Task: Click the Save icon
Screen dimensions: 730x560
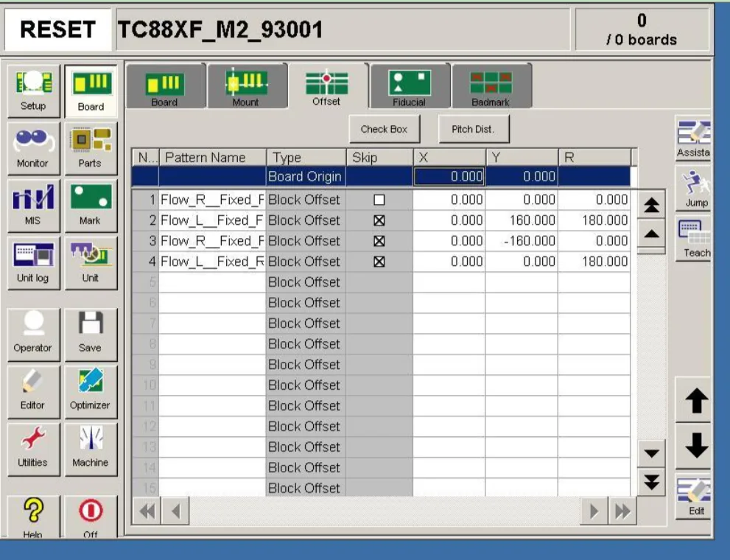Action: 90,334
